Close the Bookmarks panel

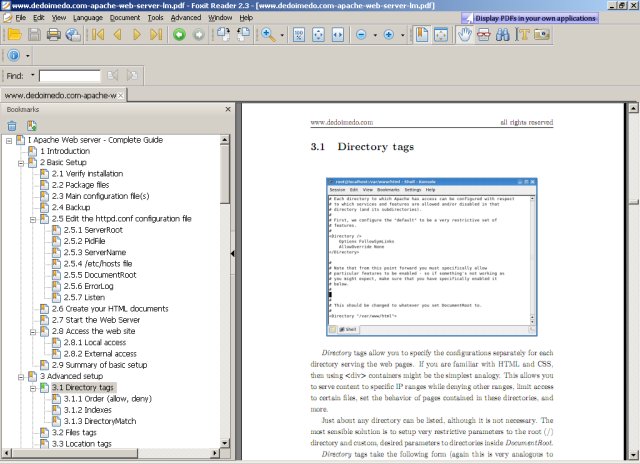click(x=228, y=109)
